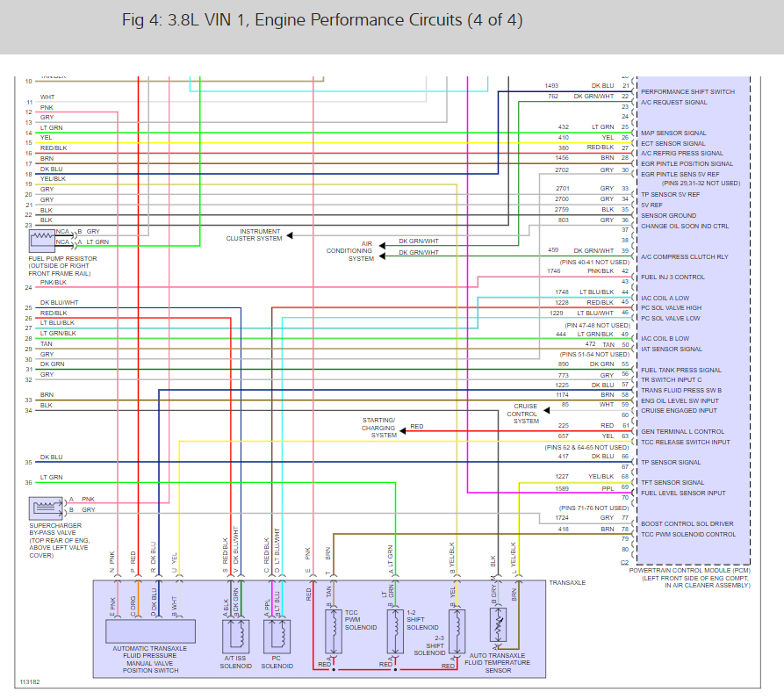Click 'PERFORMANCE SHIFT SWITCH' label

click(x=687, y=92)
